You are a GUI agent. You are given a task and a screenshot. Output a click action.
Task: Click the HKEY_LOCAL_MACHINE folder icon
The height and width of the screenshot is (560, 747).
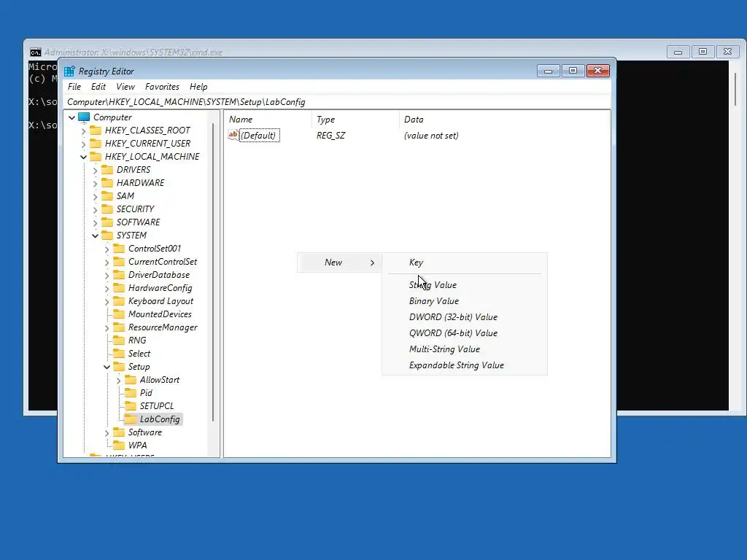click(96, 157)
